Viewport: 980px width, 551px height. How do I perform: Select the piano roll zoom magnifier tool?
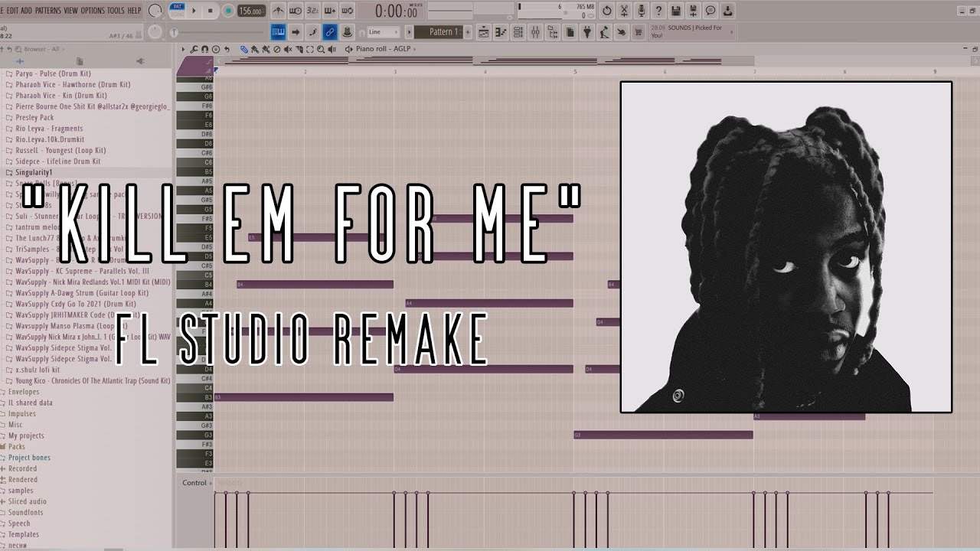(x=321, y=49)
